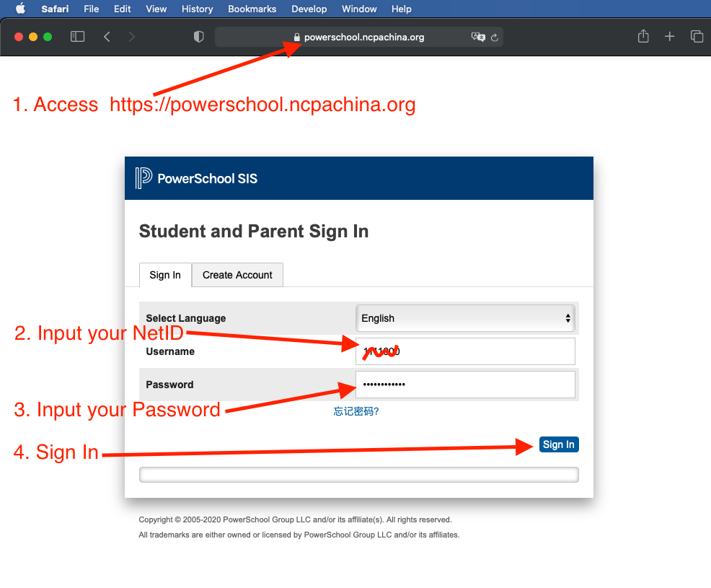Image resolution: width=711 pixels, height=588 pixels.
Task: Click the Apple menu icon
Action: (20, 9)
